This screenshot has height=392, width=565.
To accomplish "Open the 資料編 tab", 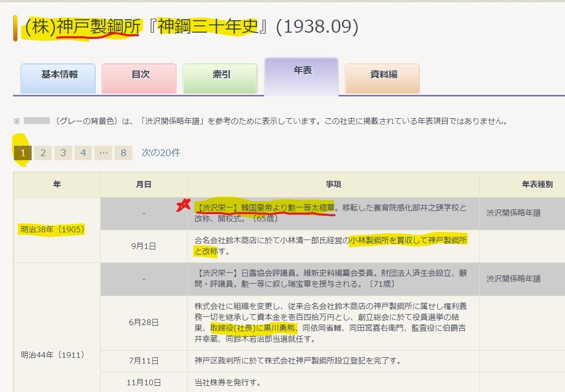I will tap(382, 78).
